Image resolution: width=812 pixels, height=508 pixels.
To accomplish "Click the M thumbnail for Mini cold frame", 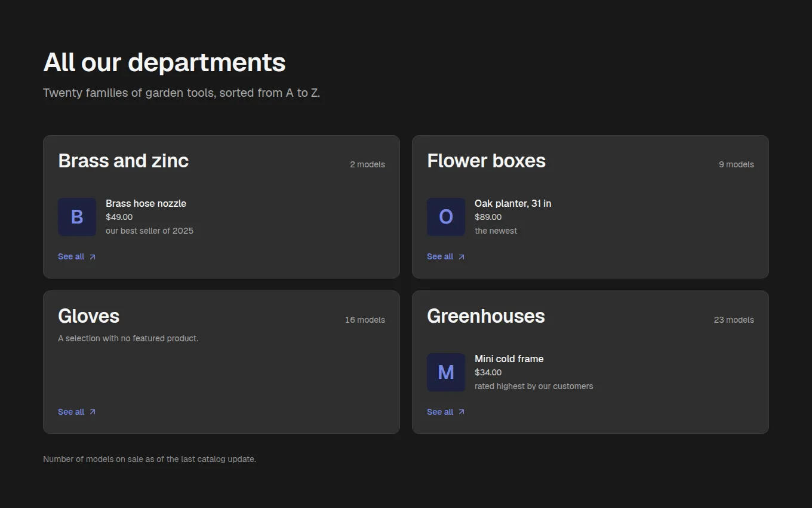I will click(446, 372).
